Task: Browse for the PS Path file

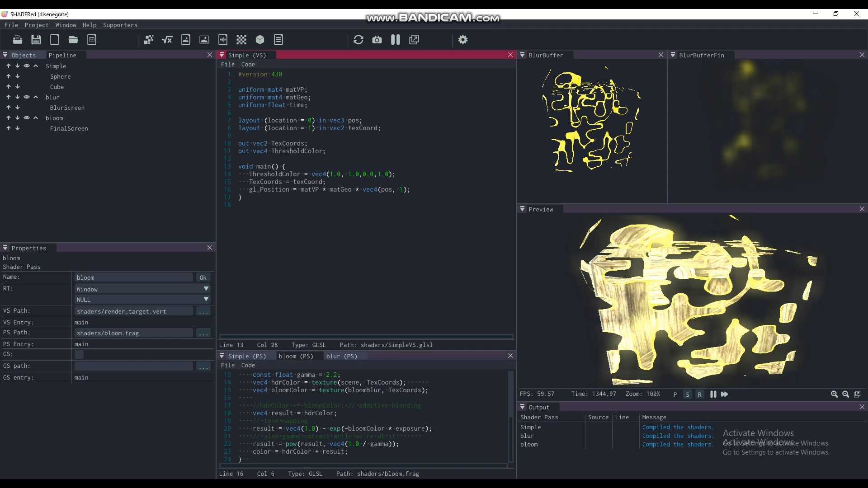Action: coord(203,333)
